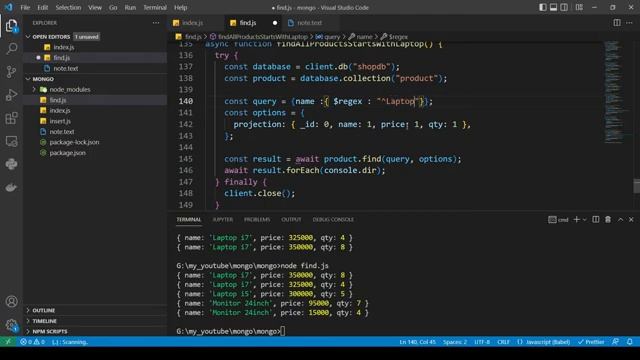Viewport: 640px width, 360px height.
Task: Switch to Jupyter panel tab
Action: pyautogui.click(x=222, y=220)
